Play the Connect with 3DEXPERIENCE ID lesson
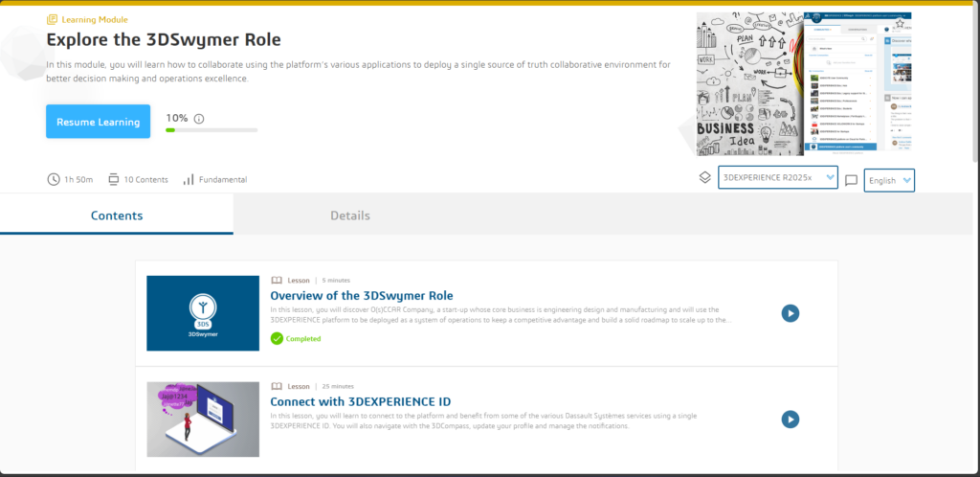 (790, 419)
